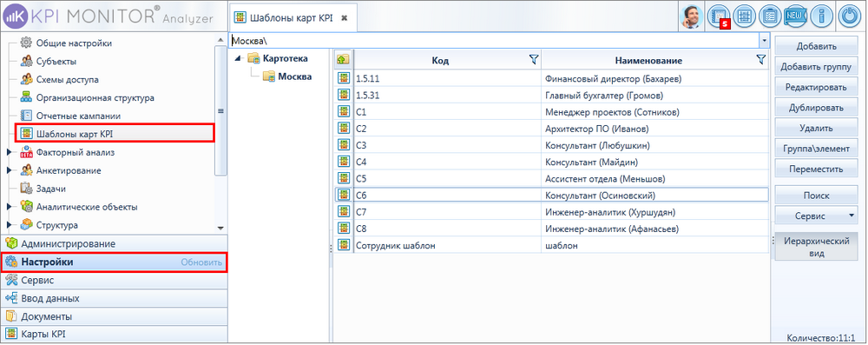Click the Отчетные кампании icon
This screenshot has height=345, width=868.
pyautogui.click(x=26, y=116)
